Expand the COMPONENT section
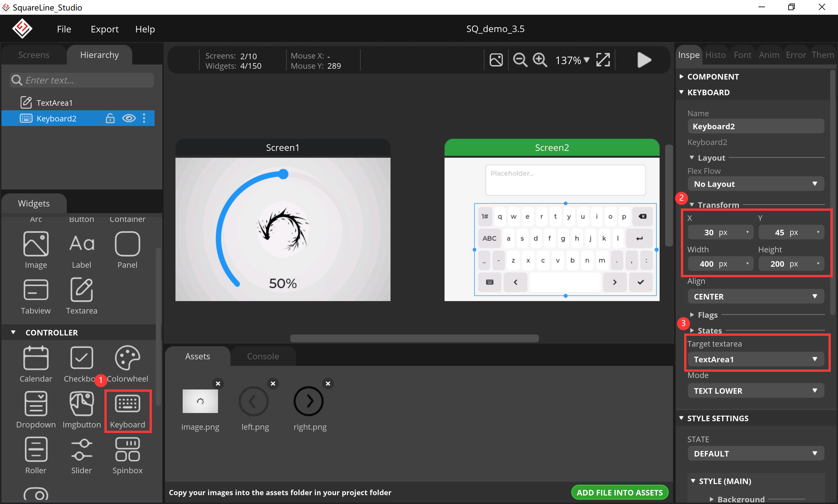838x504 pixels. click(682, 76)
